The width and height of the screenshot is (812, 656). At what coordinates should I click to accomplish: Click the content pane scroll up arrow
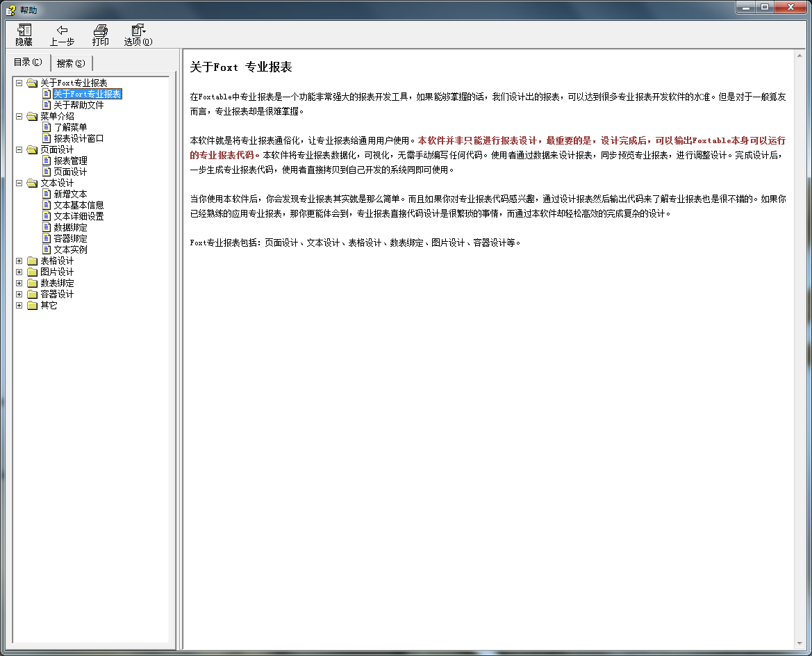click(799, 56)
